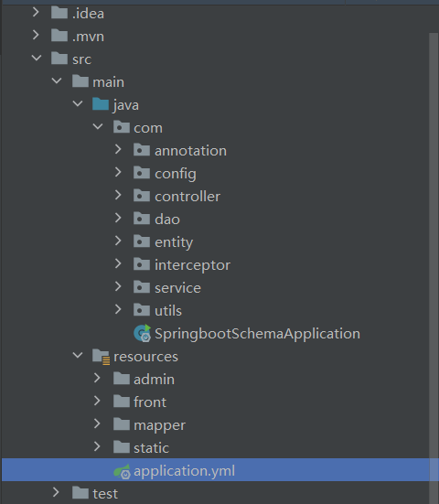Select the SpringbootSchemaApplication file
Image resolution: width=439 pixels, height=504 pixels.
pos(257,334)
